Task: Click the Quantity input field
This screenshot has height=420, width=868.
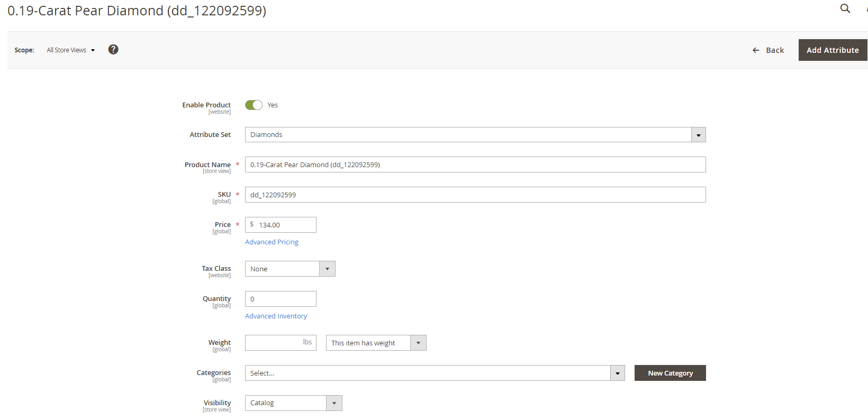Action: (x=281, y=299)
